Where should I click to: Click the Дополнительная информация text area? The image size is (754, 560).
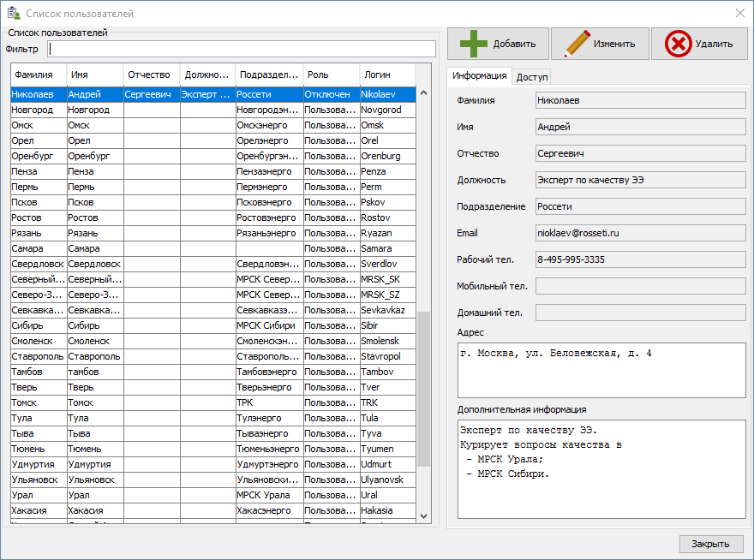601,469
